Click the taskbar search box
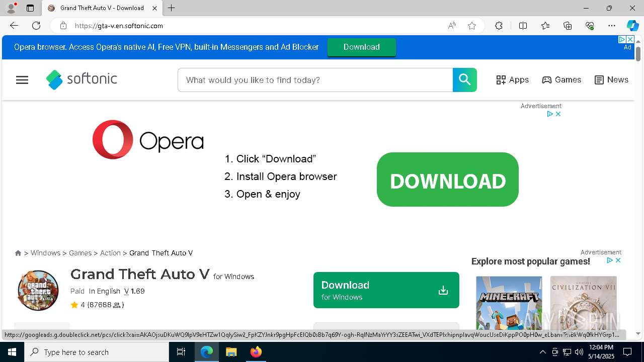 [x=97, y=352]
